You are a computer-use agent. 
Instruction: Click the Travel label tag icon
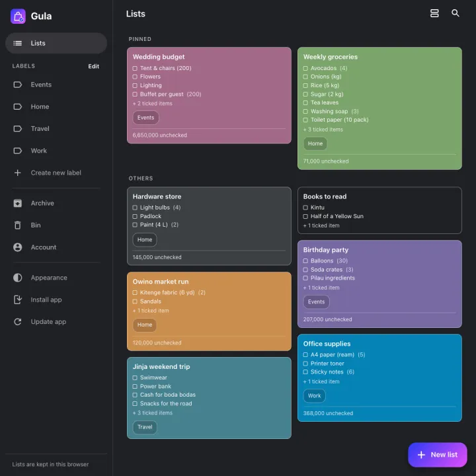pos(18,129)
